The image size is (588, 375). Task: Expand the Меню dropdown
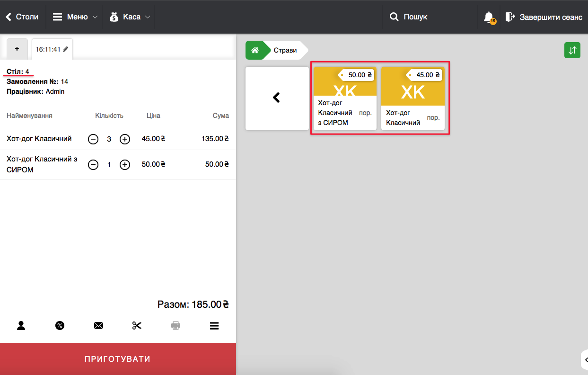click(x=75, y=17)
